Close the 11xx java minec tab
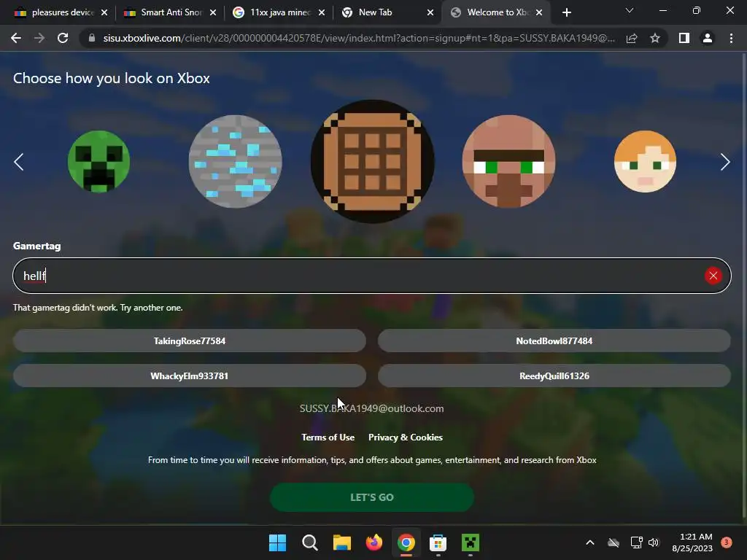This screenshot has height=560, width=747. (x=322, y=12)
